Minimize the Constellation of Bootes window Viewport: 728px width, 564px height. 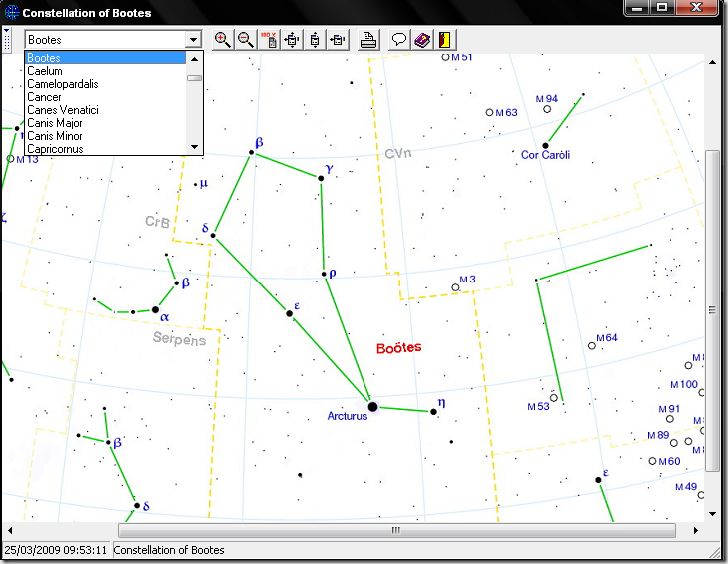coord(638,8)
